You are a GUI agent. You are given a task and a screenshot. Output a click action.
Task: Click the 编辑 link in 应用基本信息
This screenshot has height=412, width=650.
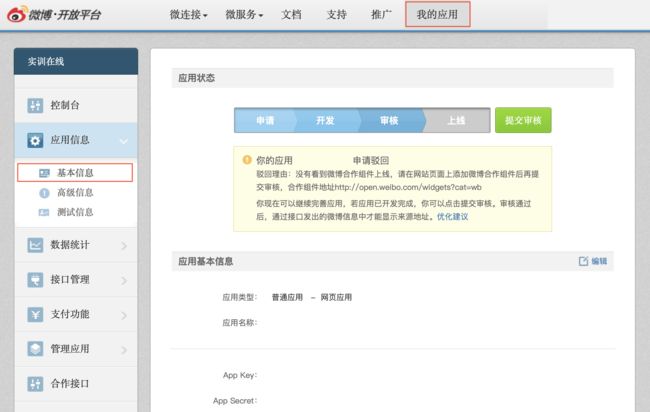tap(599, 261)
